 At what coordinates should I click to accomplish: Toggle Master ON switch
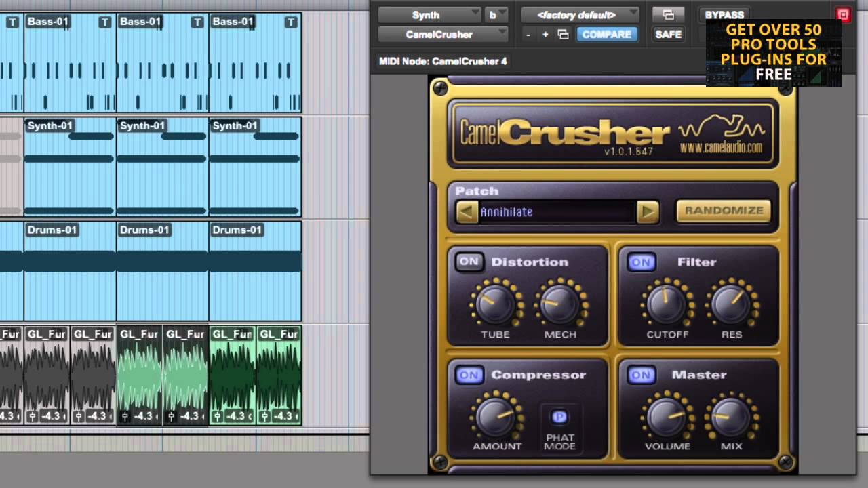click(641, 375)
